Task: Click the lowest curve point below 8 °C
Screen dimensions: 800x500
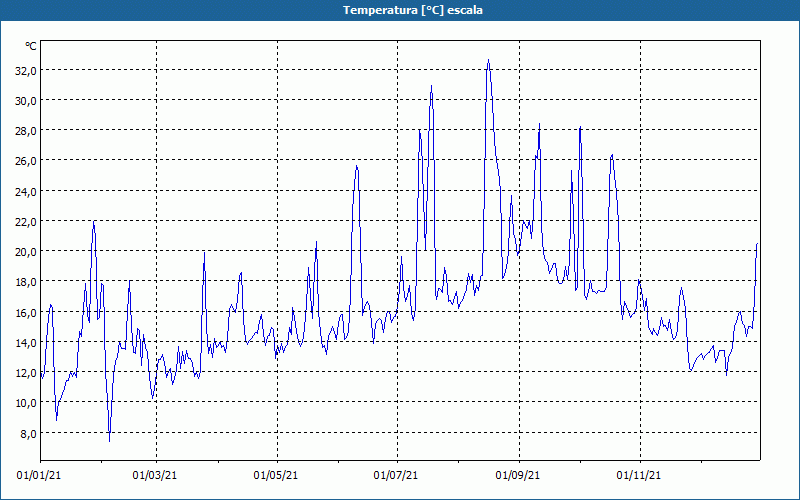Action: [x=109, y=440]
